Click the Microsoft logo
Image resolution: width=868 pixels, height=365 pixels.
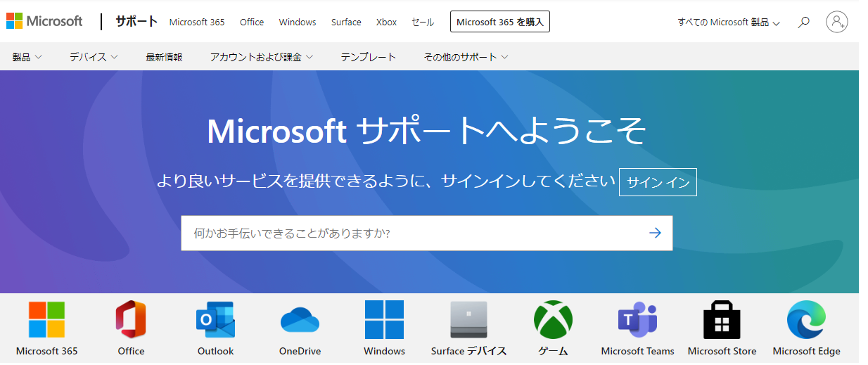click(x=44, y=21)
